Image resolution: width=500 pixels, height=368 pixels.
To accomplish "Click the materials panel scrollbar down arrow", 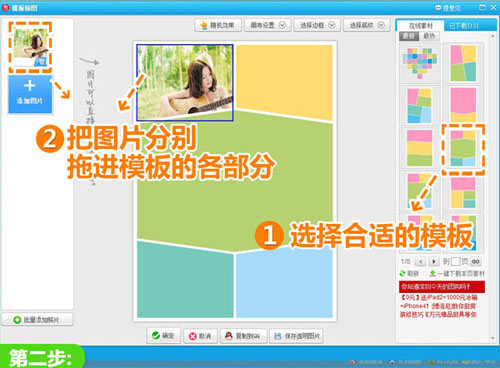I will pos(493,338).
